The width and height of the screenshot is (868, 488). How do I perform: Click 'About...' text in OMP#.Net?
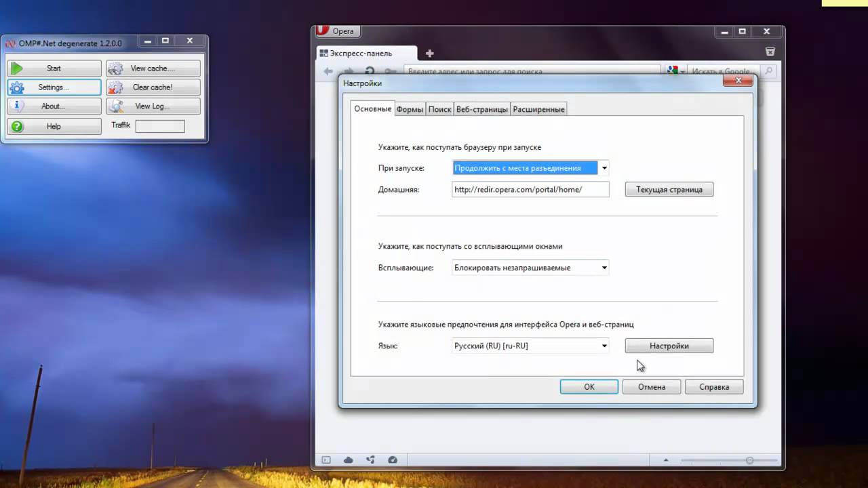pos(54,106)
